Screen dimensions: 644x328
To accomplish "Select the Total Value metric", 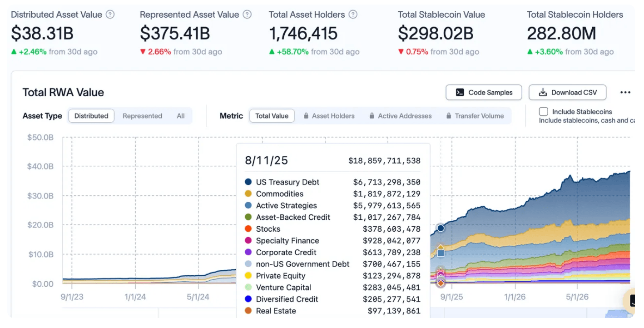I will pyautogui.click(x=272, y=116).
